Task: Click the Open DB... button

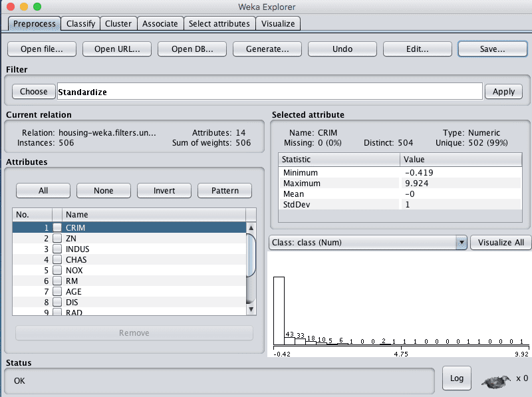Action: 192,49
